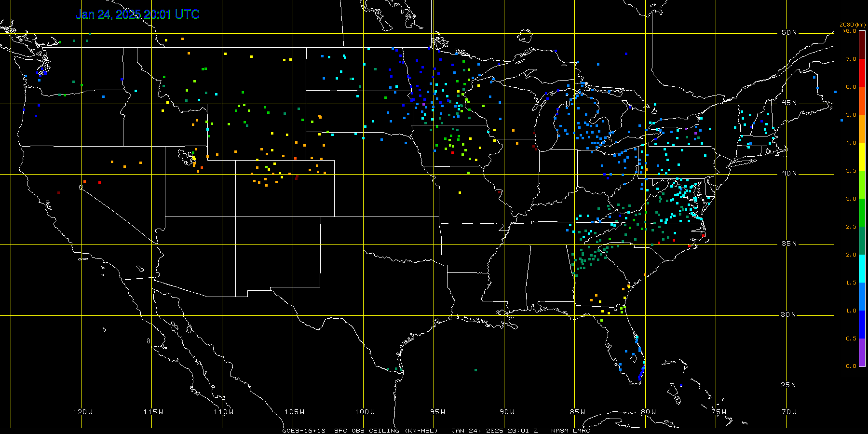The height and width of the screenshot is (434, 868).
Task: Click the "105 W" longitude label
Action: coord(294,412)
